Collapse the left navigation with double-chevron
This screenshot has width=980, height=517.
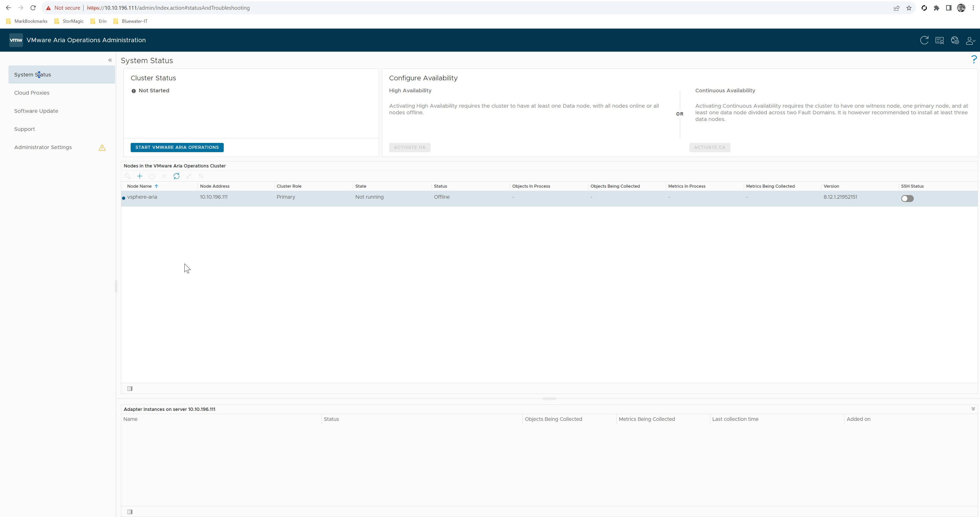(x=110, y=60)
